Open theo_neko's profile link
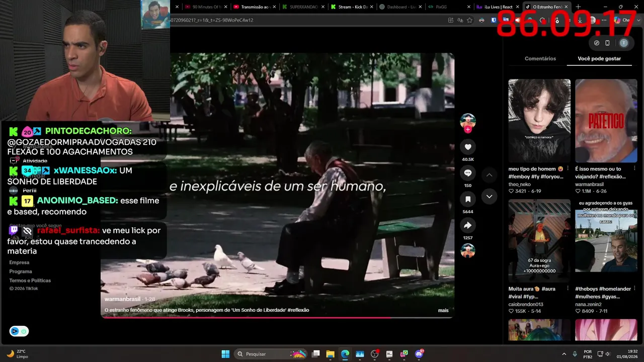Screen dimensions: 644x362 (520, 185)
